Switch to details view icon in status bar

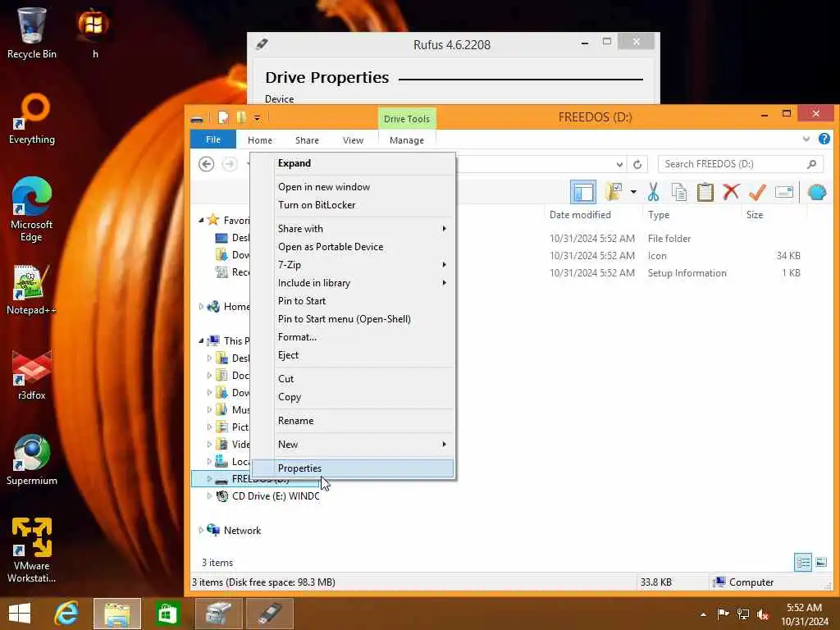[802, 562]
